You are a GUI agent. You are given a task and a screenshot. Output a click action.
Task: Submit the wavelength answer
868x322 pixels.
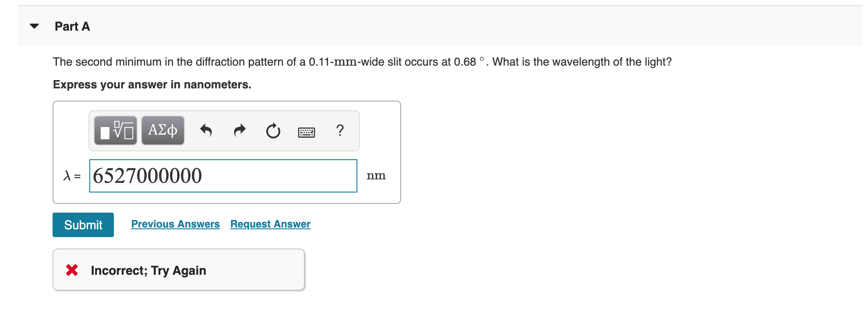coord(83,224)
